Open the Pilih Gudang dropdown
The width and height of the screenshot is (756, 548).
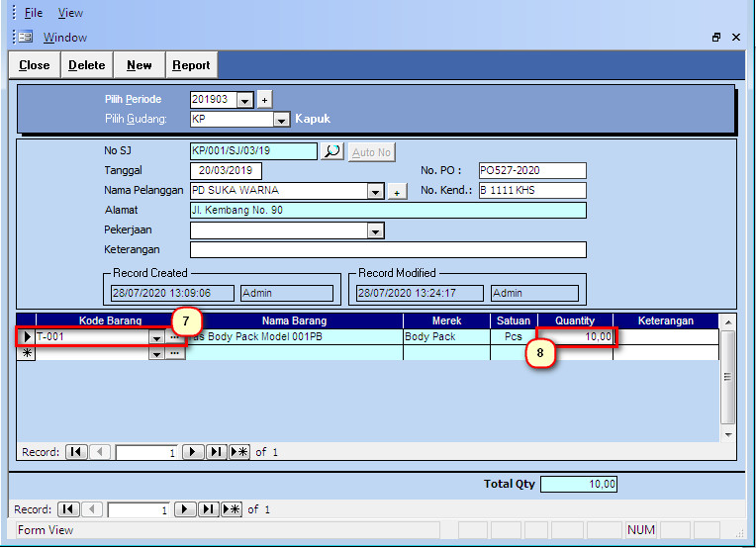281,120
